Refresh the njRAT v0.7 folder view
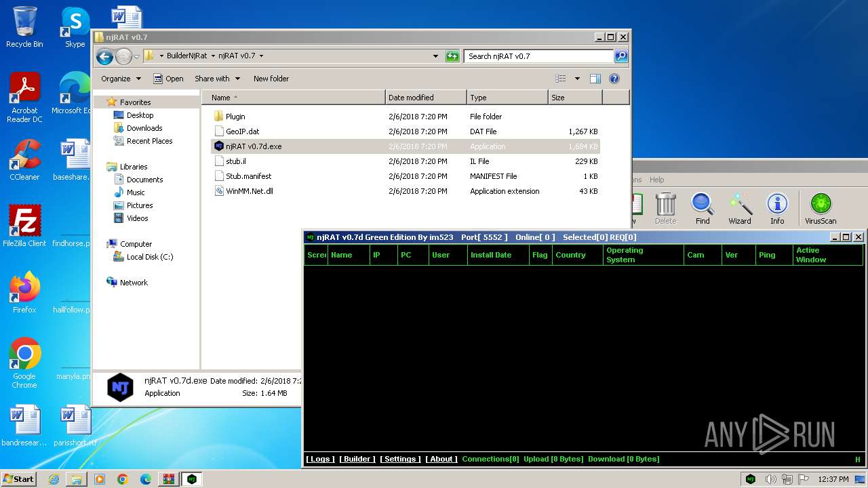This screenshot has height=488, width=868. point(452,56)
